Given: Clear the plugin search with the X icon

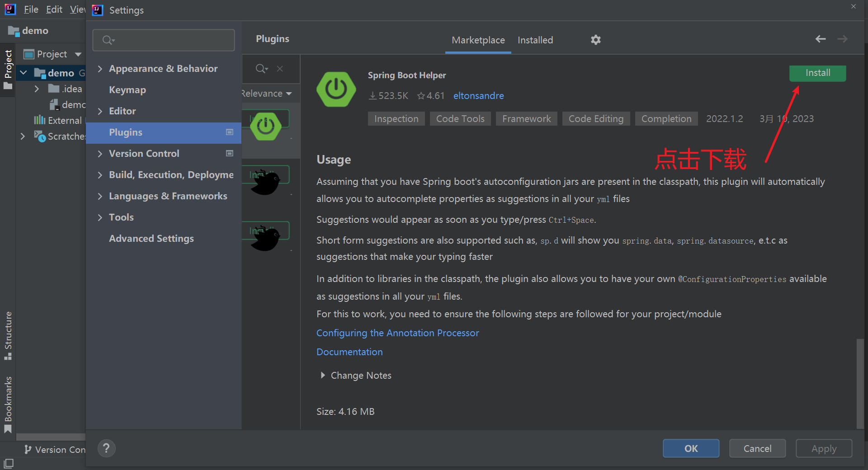Looking at the screenshot, I should pos(280,69).
